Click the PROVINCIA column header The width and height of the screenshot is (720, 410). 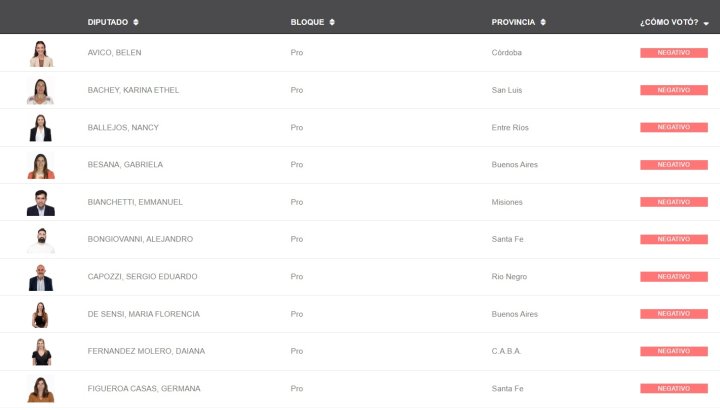513,22
